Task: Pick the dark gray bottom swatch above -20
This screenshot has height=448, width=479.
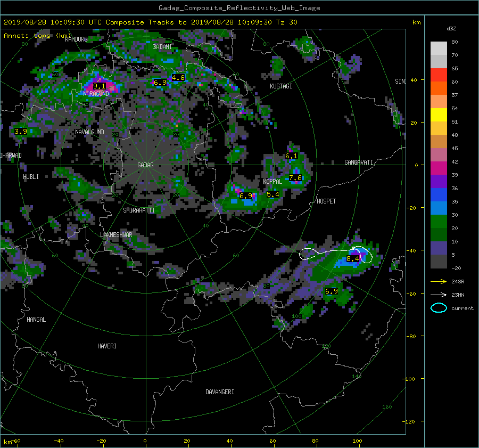Action: [x=439, y=262]
